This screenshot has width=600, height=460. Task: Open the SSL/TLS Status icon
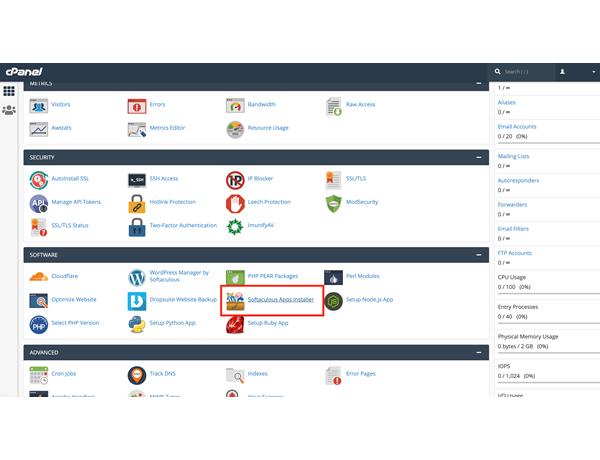39,227
